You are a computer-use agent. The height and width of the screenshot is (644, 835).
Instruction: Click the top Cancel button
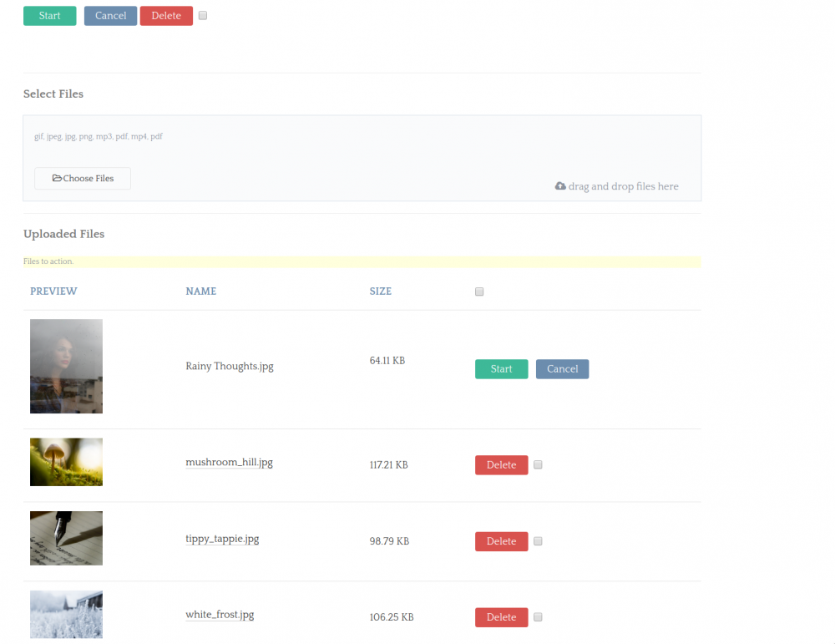click(x=110, y=16)
